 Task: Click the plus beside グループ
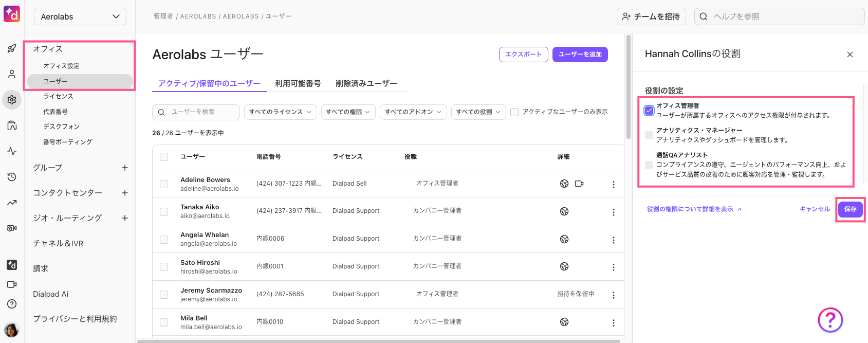(125, 168)
